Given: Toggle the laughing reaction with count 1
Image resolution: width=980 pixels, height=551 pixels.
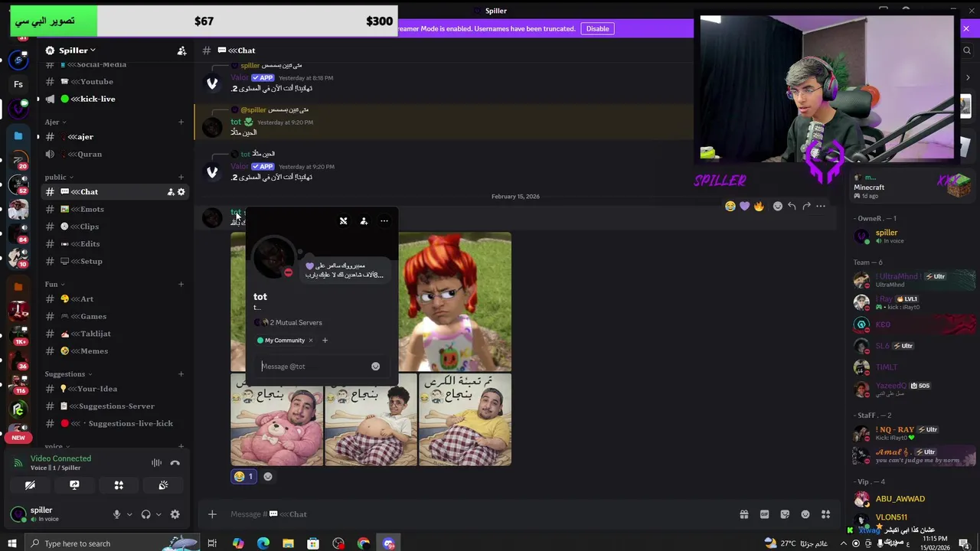Looking at the screenshot, I should click(244, 476).
